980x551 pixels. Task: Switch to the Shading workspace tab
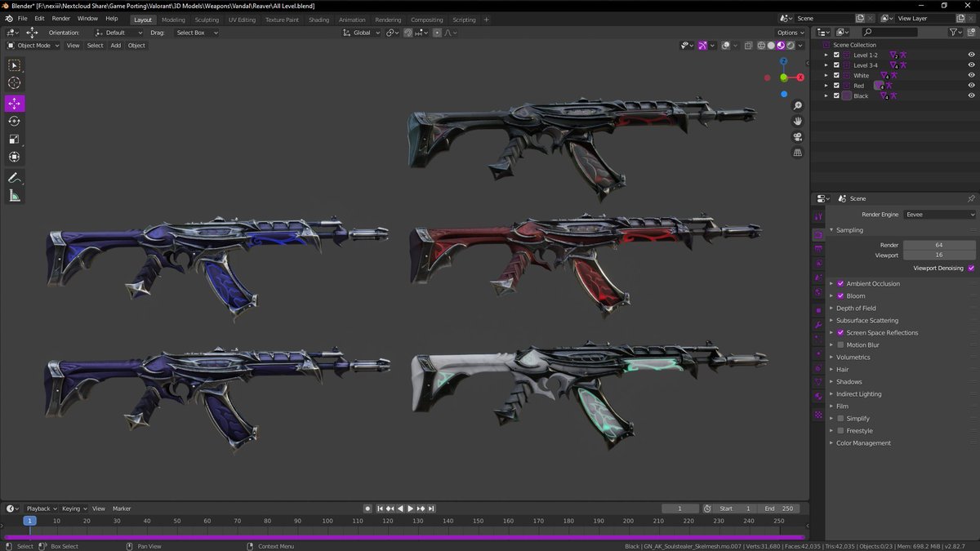click(x=319, y=20)
